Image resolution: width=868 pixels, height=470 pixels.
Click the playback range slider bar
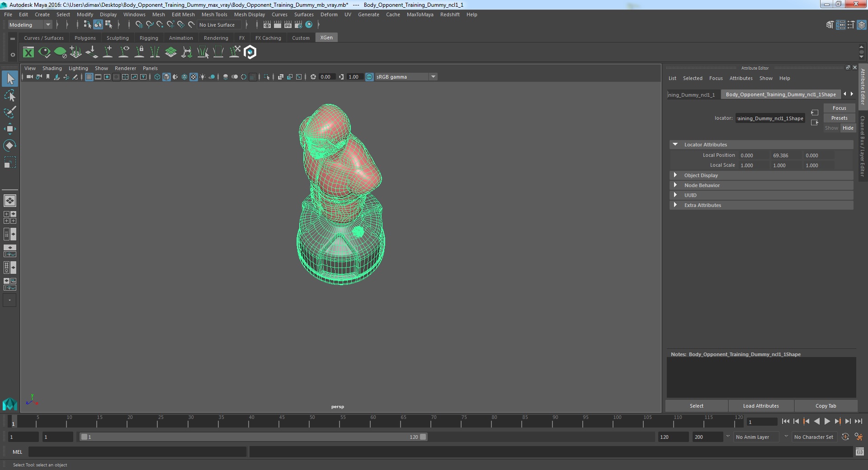253,437
